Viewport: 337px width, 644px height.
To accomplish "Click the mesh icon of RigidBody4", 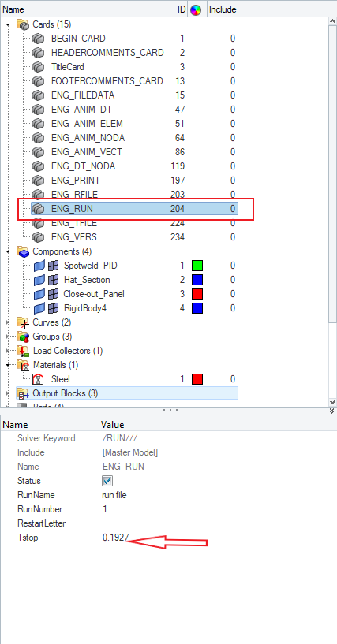I will pos(54,308).
